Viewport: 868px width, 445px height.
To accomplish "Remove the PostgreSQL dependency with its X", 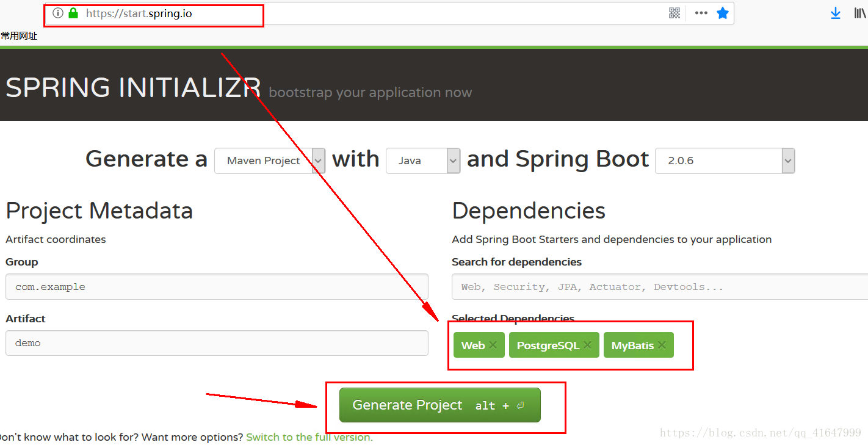I will (587, 345).
